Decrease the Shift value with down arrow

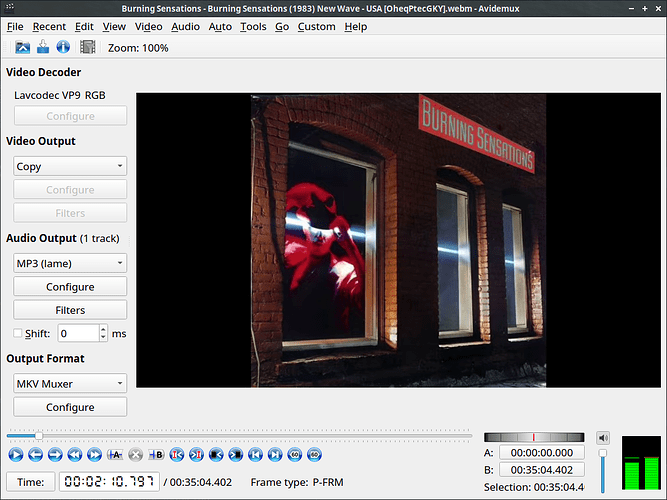[103, 337]
